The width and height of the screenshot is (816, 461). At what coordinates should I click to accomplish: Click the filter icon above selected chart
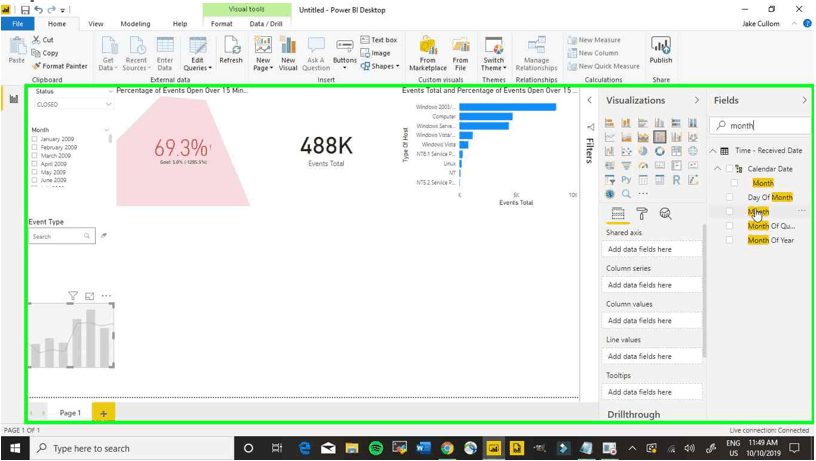(73, 296)
